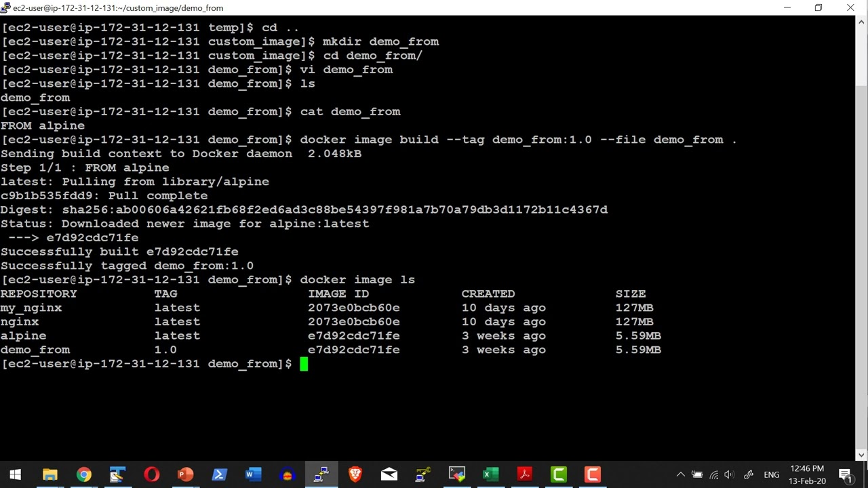Change the ENG input language
This screenshot has height=488, width=868.
(772, 474)
